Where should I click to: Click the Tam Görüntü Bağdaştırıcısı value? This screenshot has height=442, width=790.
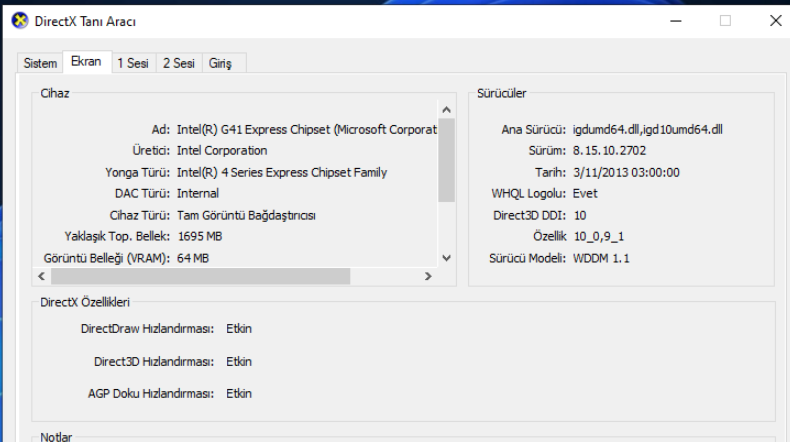point(246,216)
